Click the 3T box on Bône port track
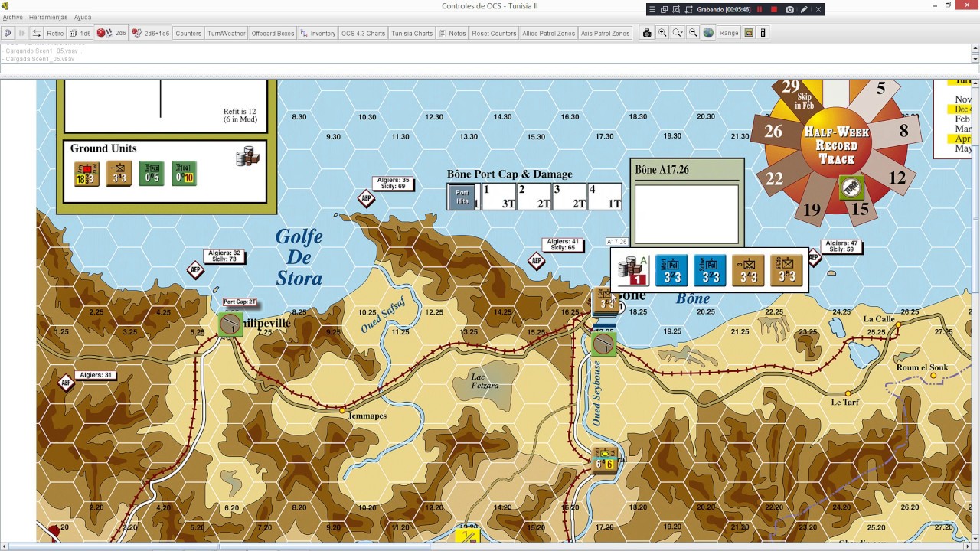980x551 pixels. click(499, 197)
